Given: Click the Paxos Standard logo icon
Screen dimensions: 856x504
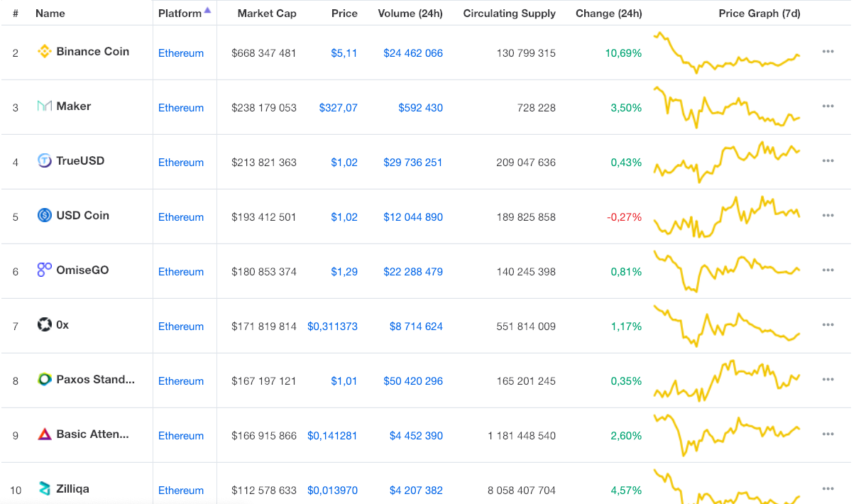Looking at the screenshot, I should [45, 379].
